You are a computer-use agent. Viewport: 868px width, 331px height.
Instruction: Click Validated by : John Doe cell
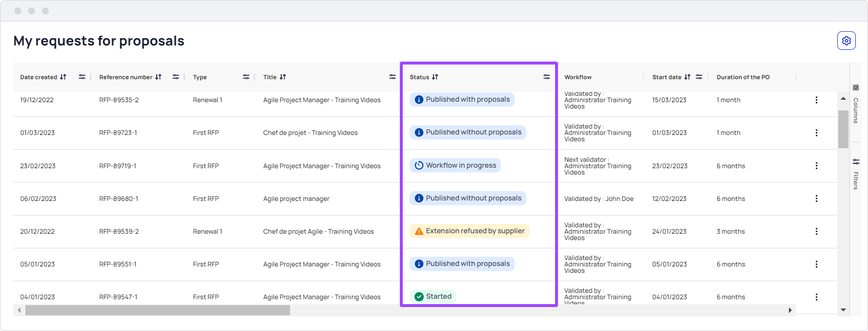coord(599,199)
